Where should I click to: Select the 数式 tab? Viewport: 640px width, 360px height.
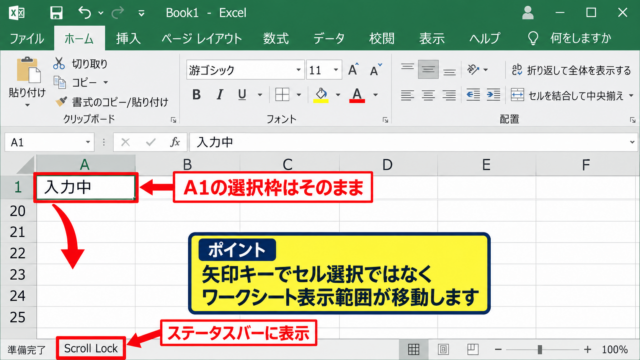276,39
